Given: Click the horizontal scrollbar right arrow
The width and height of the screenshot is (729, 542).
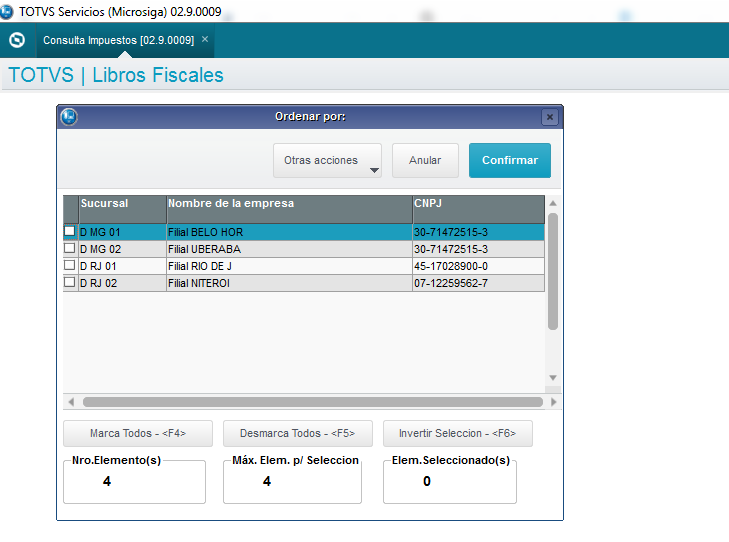Looking at the screenshot, I should pyautogui.click(x=553, y=402).
